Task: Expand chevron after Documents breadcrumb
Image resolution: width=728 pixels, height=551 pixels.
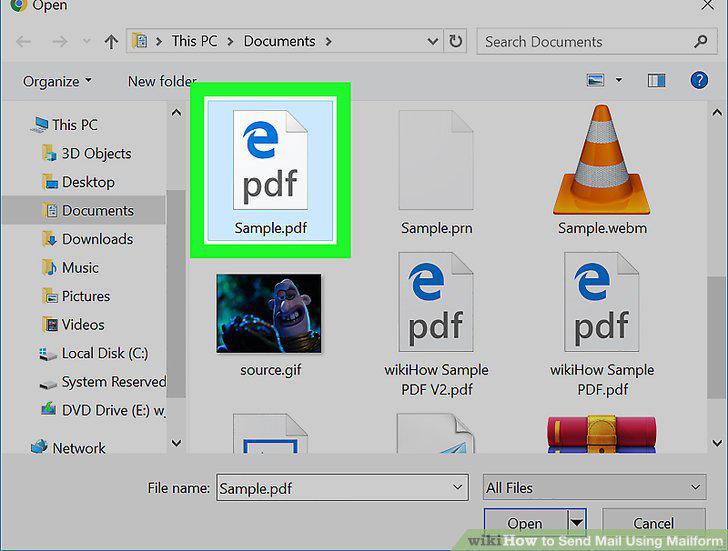Action: (x=329, y=42)
